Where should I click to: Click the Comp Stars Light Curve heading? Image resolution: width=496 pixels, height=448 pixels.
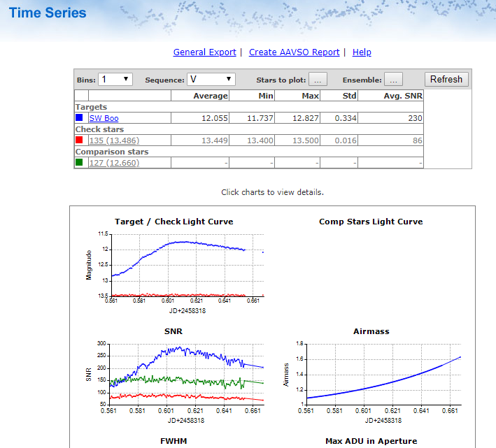coord(371,222)
